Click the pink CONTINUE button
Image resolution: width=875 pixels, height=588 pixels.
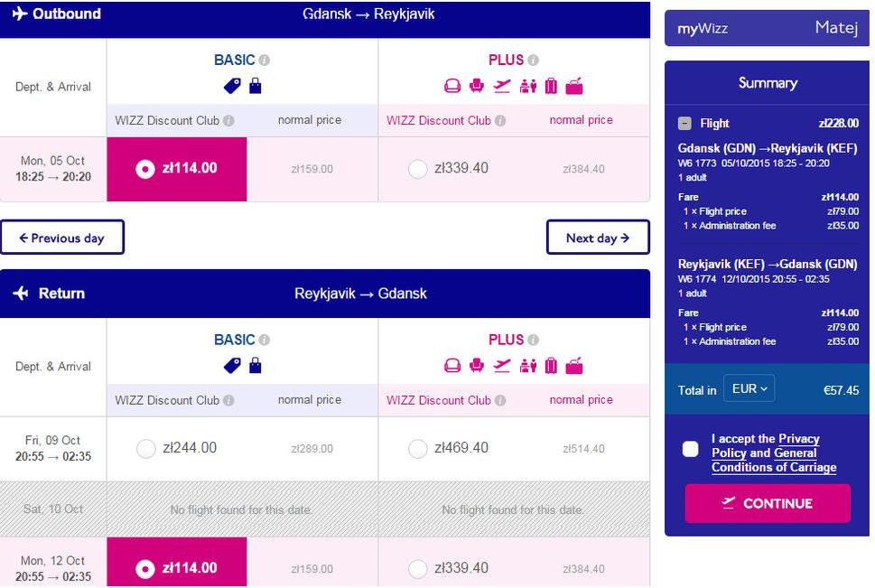(x=768, y=503)
